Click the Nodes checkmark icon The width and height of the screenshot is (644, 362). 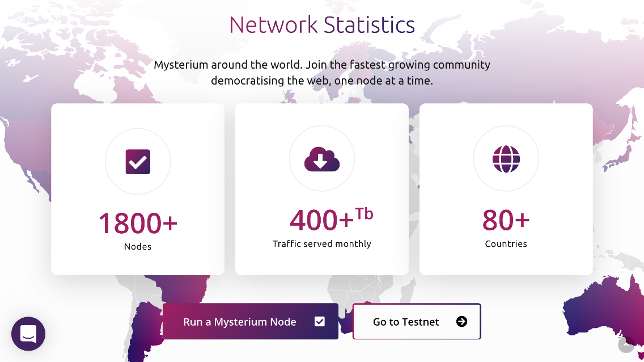coord(138,162)
